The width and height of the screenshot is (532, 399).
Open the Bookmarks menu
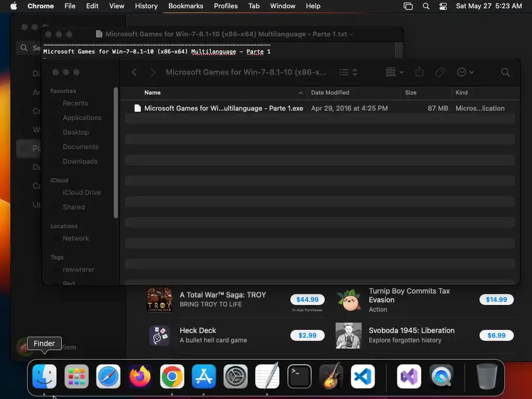(185, 6)
